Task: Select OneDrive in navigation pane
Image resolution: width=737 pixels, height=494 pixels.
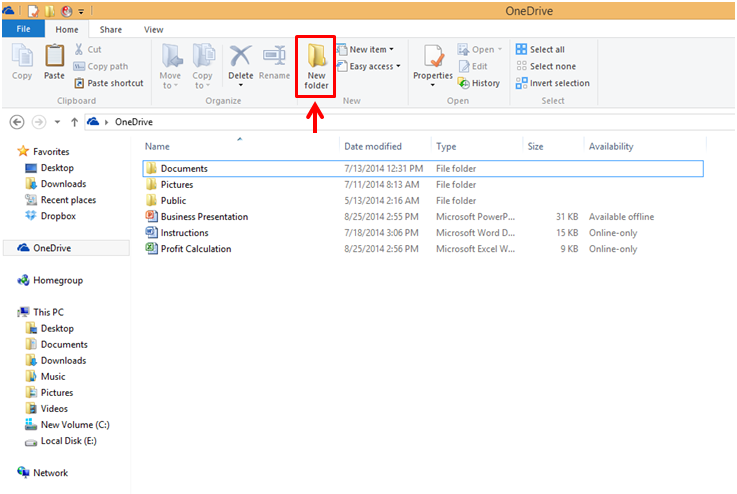Action: [x=66, y=248]
